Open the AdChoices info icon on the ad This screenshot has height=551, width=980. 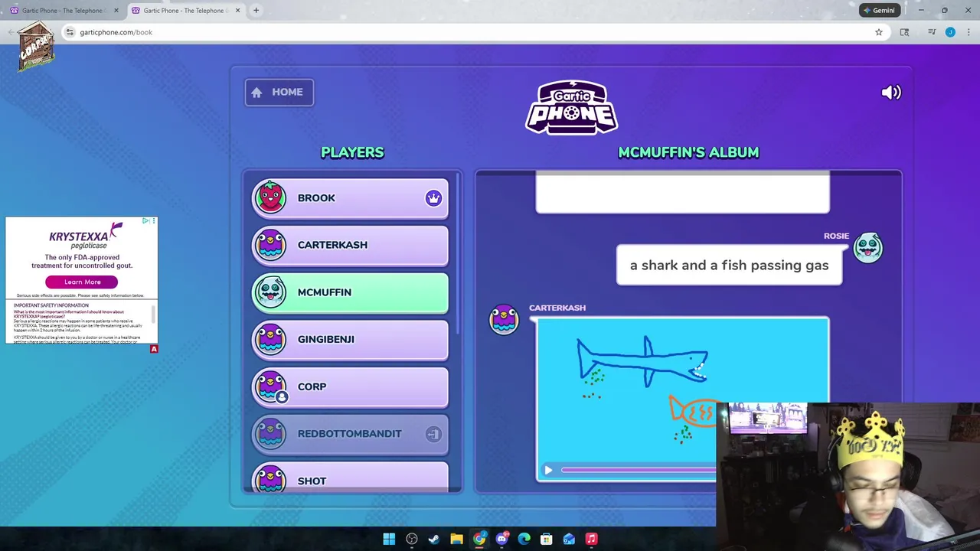(145, 221)
